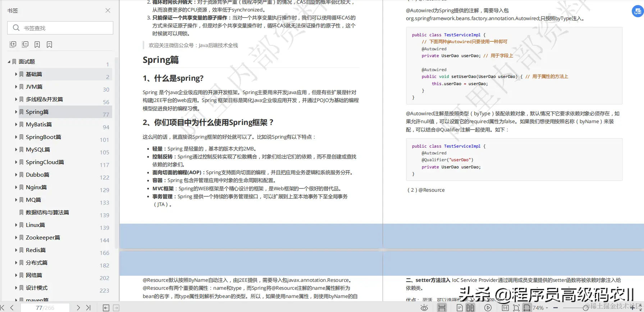644x312 pixels.
Task: Expand the 基础篇 bookmark
Action: click(16, 74)
